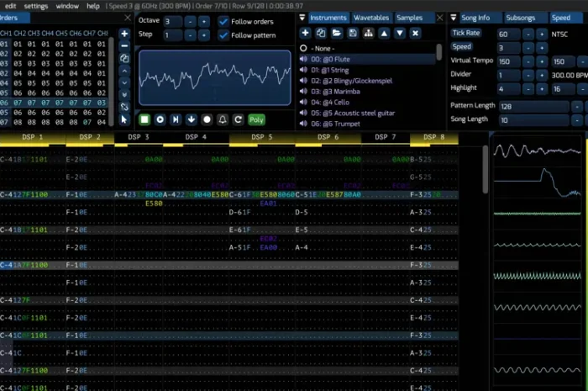The image size is (588, 391).
Task: Move the selected instrument down
Action: 400,33
